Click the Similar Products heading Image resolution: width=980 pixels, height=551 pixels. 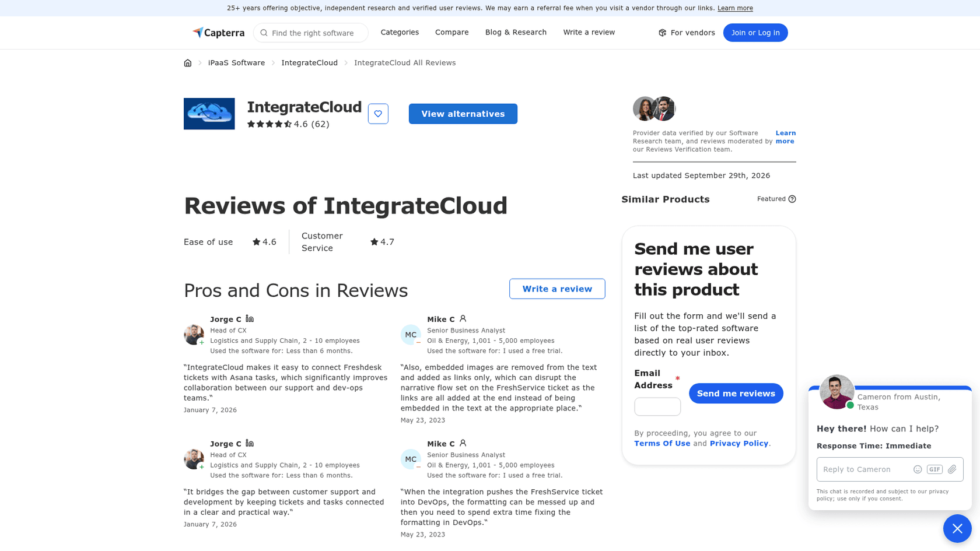pyautogui.click(x=666, y=199)
